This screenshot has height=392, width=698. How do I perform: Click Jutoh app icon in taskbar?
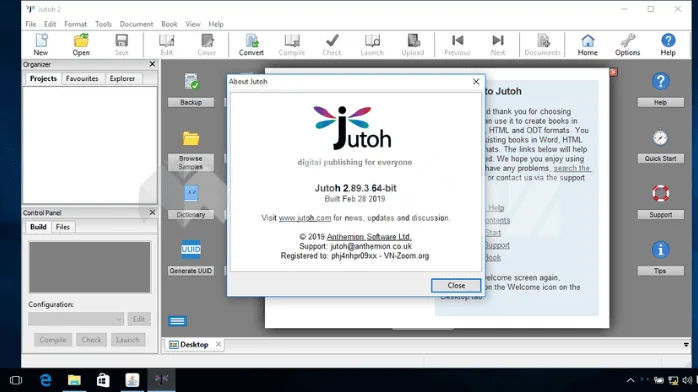pyautogui.click(x=161, y=380)
